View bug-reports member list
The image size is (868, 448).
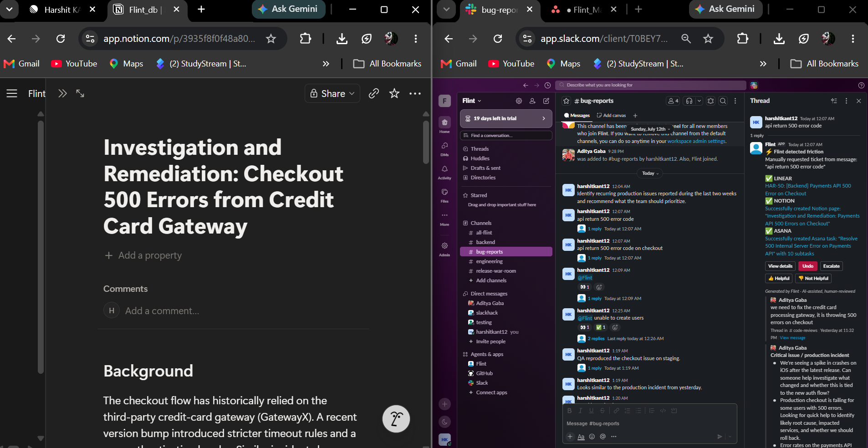click(x=673, y=101)
